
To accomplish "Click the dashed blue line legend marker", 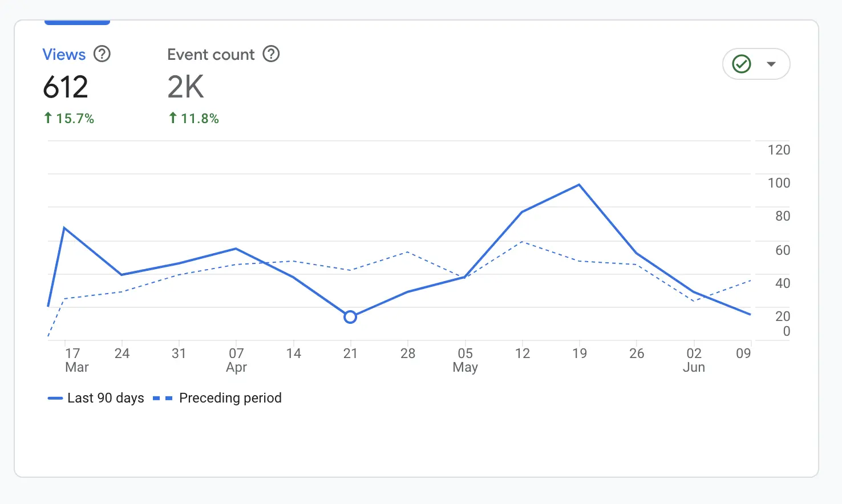I will [x=162, y=398].
